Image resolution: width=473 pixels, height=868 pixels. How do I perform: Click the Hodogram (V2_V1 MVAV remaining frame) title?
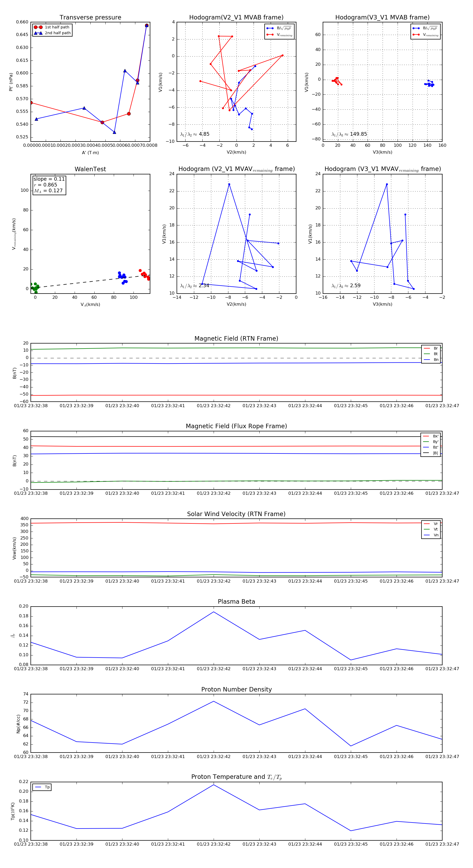[236, 169]
